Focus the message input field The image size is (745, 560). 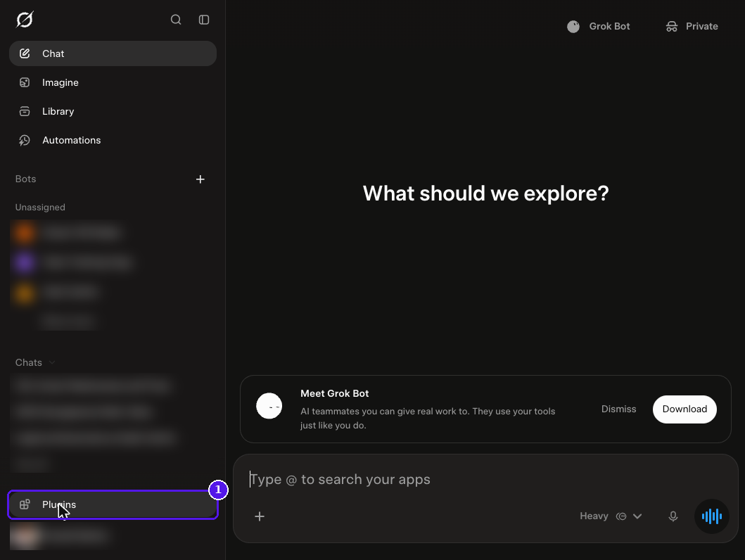coord(485,479)
